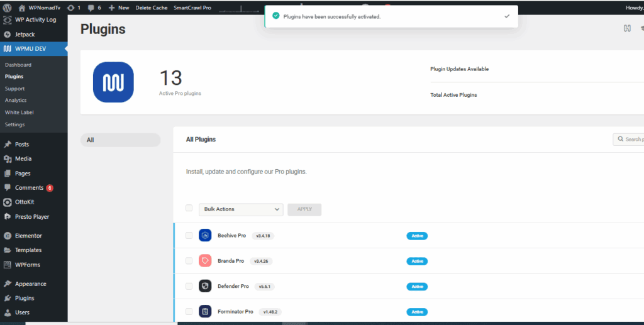This screenshot has width=644, height=325.
Task: Click the Forminator Pro plugin icon
Action: click(205, 311)
